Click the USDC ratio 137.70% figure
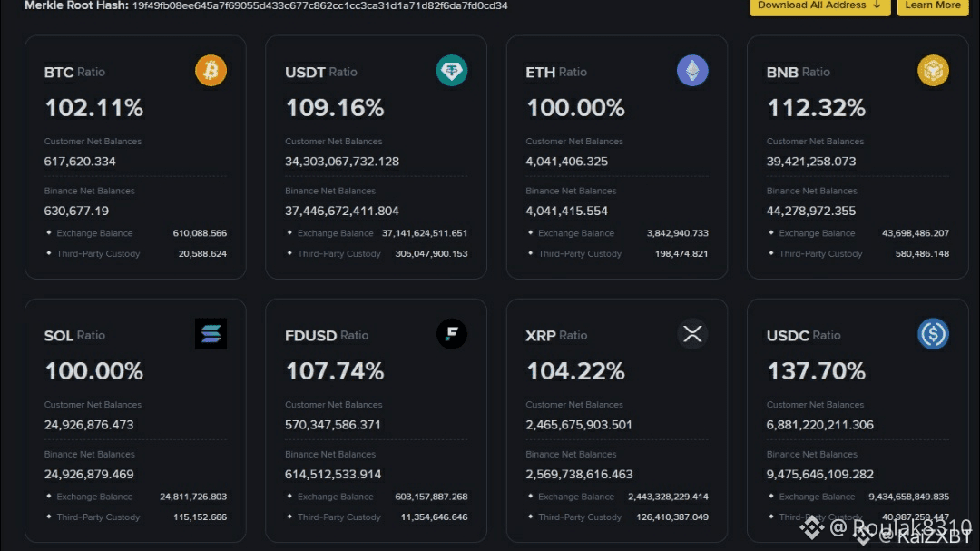 pos(817,371)
